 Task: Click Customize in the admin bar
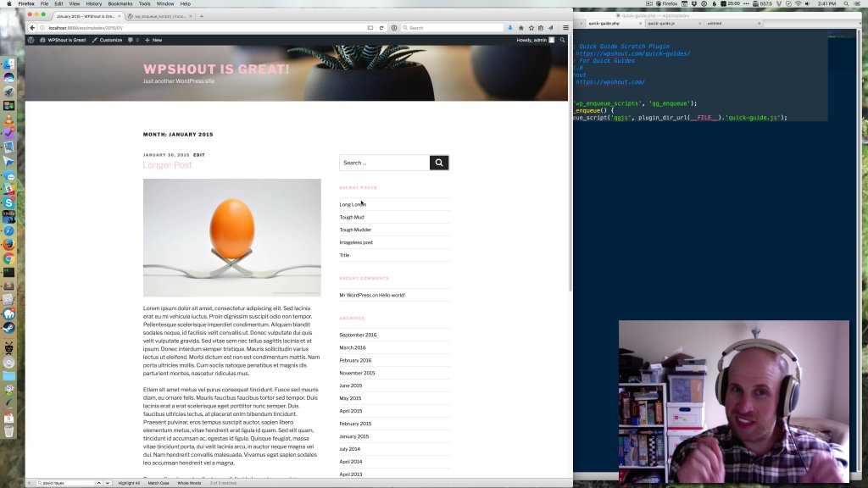tap(107, 40)
